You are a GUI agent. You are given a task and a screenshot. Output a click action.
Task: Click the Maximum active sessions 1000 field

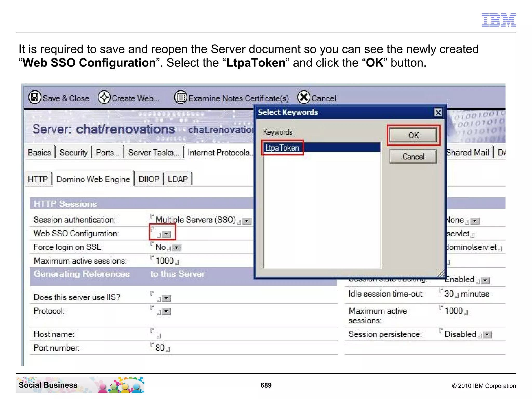[165, 261]
